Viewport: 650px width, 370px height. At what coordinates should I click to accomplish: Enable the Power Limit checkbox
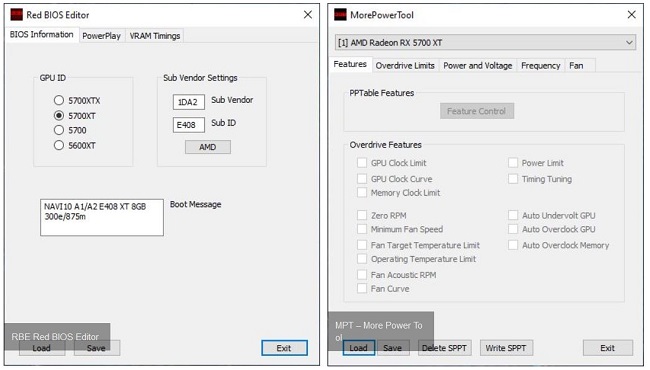[513, 163]
